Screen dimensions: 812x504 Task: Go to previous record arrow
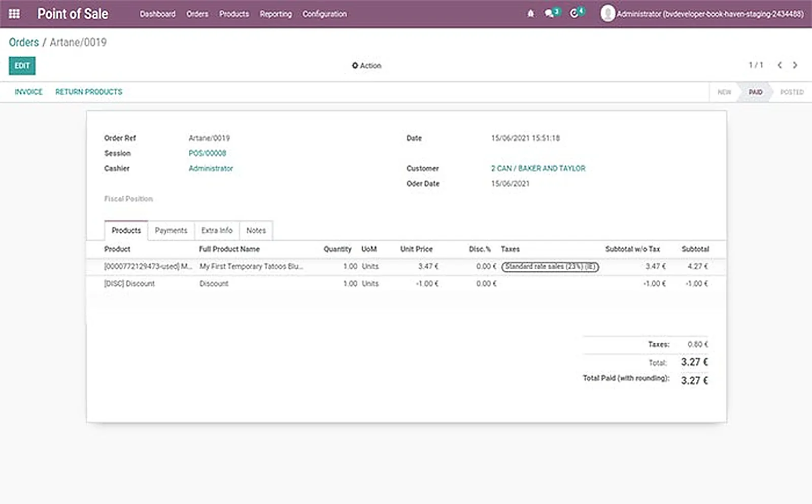pos(780,65)
